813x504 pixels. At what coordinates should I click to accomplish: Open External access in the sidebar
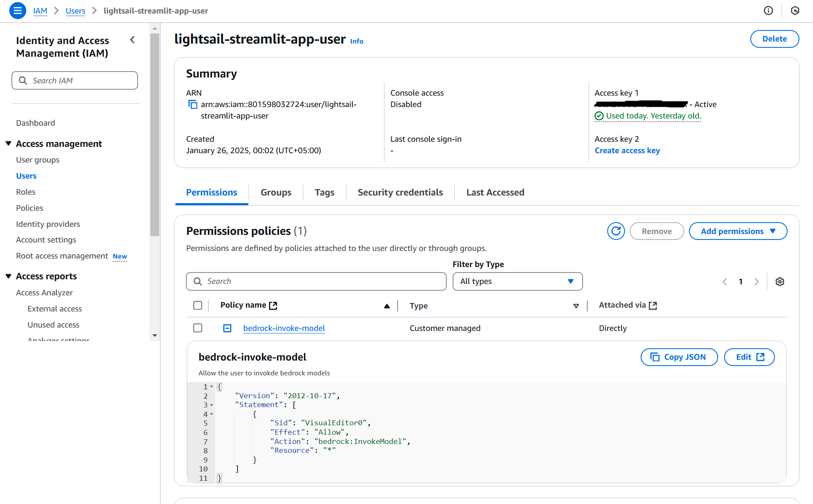pos(55,309)
